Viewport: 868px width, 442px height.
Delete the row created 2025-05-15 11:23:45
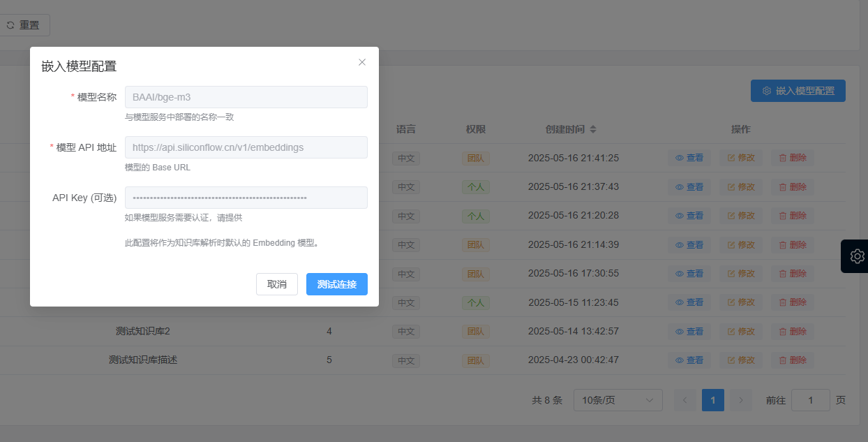pyautogui.click(x=793, y=302)
